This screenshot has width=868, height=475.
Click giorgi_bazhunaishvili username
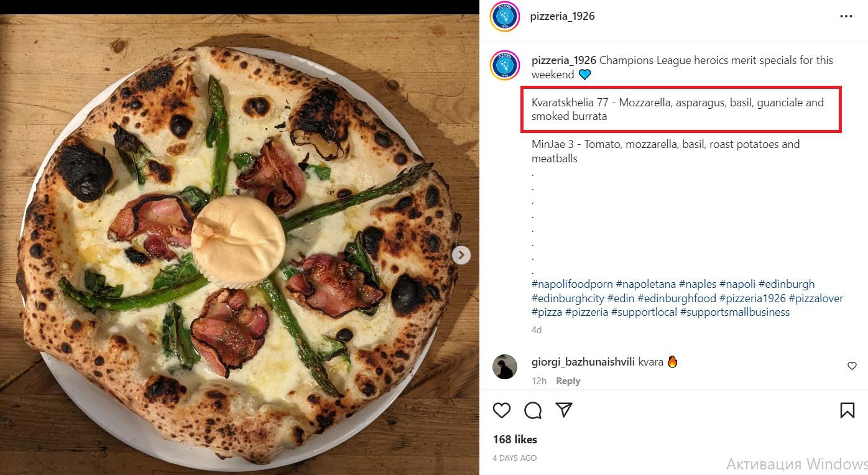(x=583, y=362)
